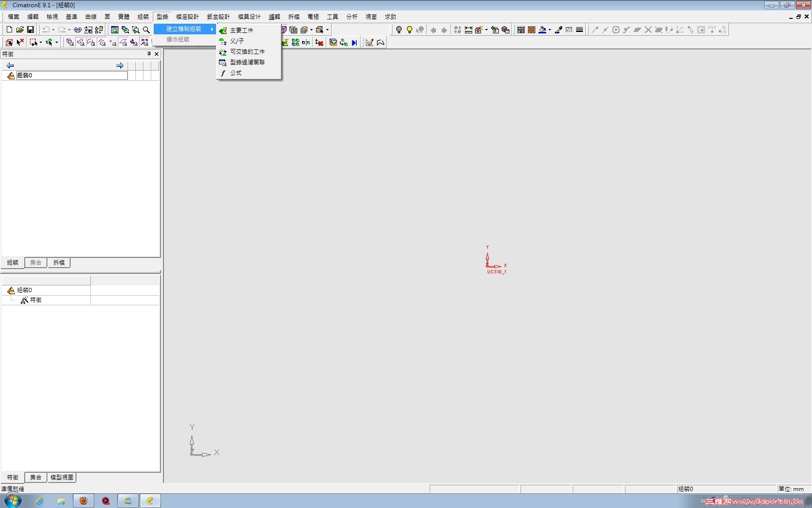Open the 檔案 menu
This screenshot has height=508, width=812.
(x=14, y=16)
